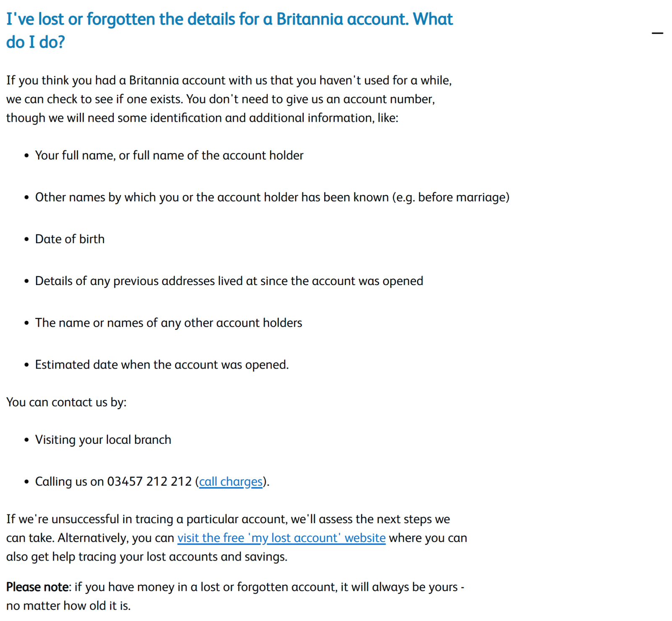Click the bold "Please note" text
672x621 pixels.
coord(37,587)
